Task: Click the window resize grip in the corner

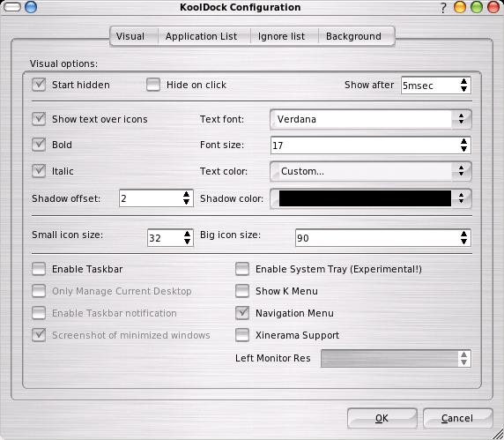Action: pos(499,435)
